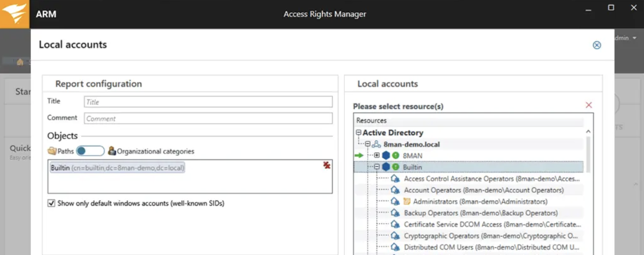Screen dimensions: 644x255
Task: Click the home icon in the background window
Action: 20,62
